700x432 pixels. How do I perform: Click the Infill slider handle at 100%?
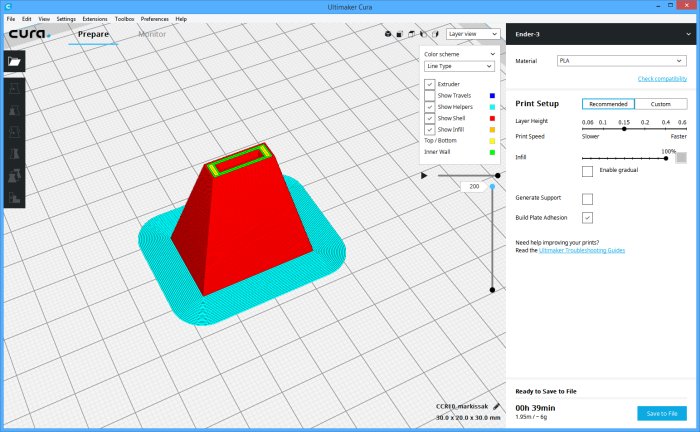click(x=666, y=158)
